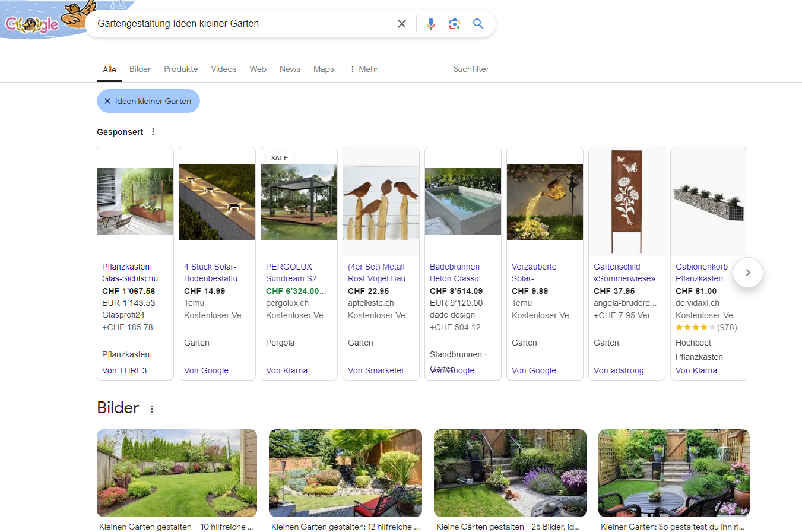Open the Bilder section three-dot menu
Viewport: 802px width, 532px height.
coord(152,409)
